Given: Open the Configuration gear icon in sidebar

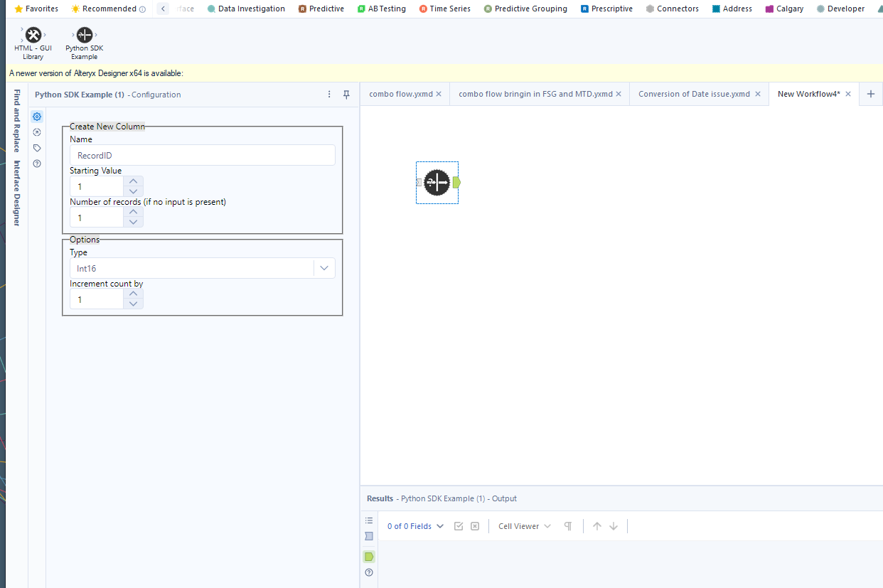Looking at the screenshot, I should coord(37,116).
